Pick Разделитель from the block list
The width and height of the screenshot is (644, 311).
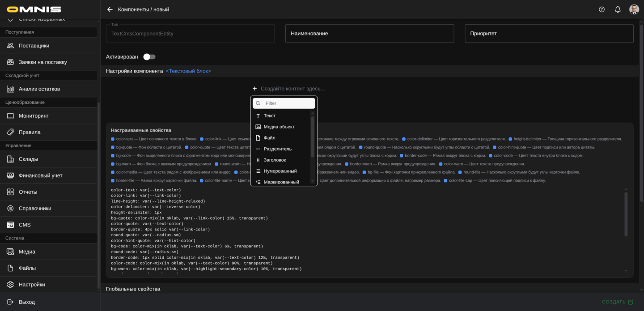tap(277, 149)
